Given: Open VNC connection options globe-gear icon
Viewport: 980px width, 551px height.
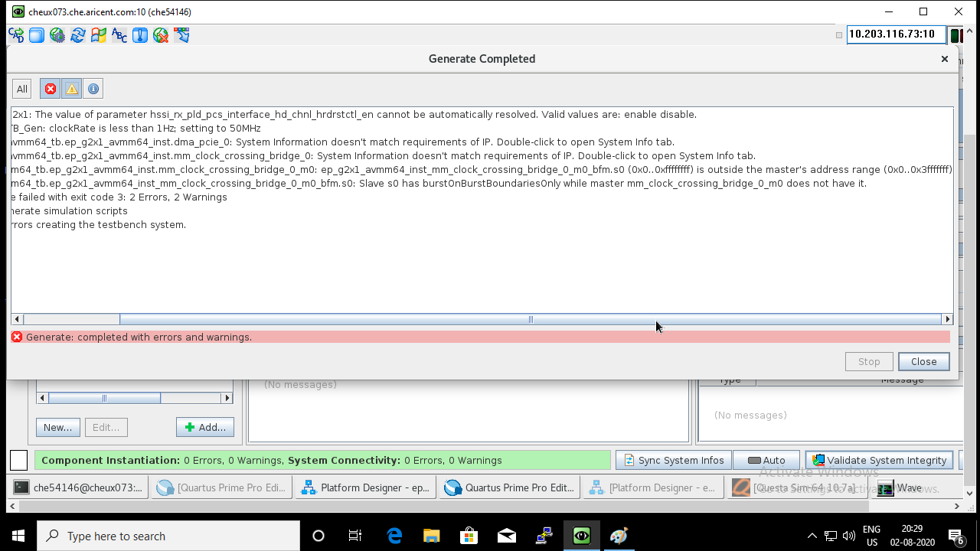Looking at the screenshot, I should click(x=57, y=35).
